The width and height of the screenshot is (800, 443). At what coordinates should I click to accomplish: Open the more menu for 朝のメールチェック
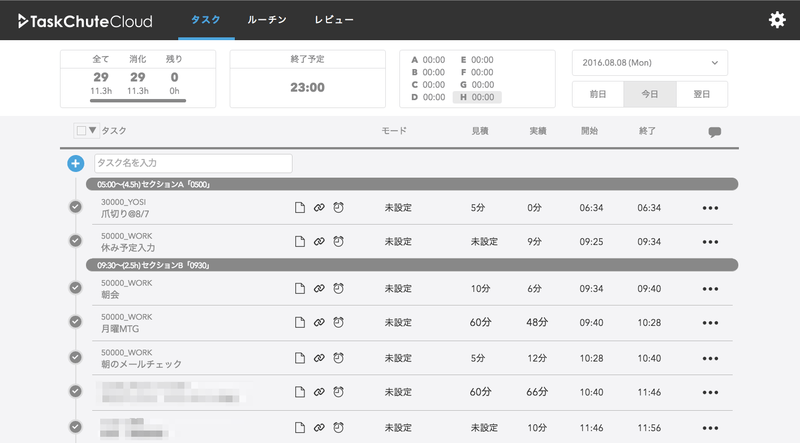click(710, 358)
